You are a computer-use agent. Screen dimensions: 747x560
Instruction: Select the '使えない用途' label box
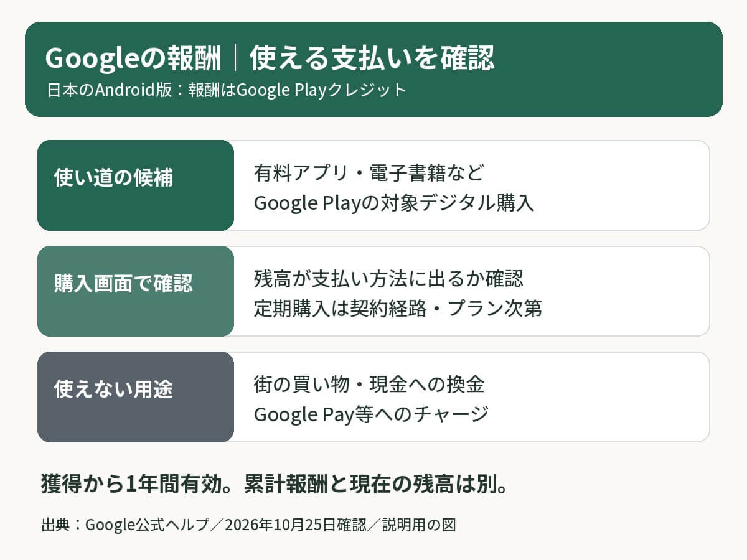click(136, 397)
